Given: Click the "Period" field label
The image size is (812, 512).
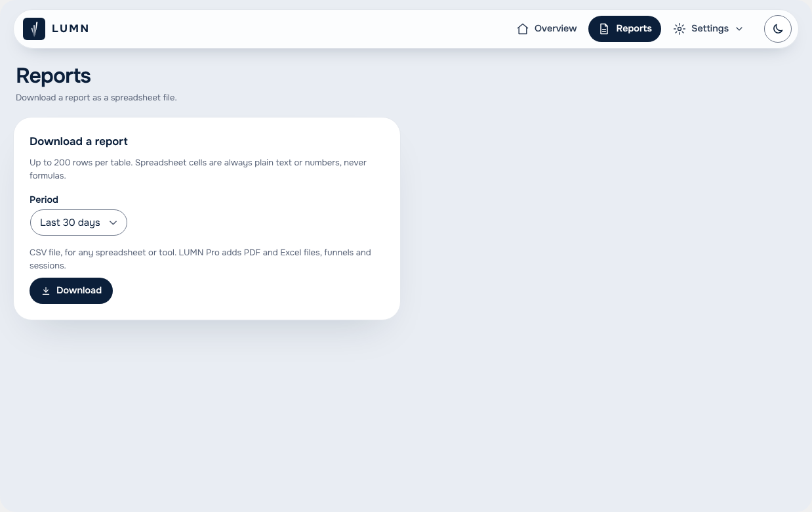Looking at the screenshot, I should click(x=44, y=200).
